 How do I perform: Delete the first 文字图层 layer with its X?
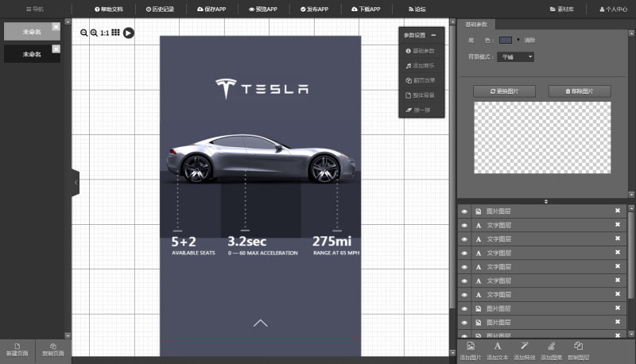[618, 225]
